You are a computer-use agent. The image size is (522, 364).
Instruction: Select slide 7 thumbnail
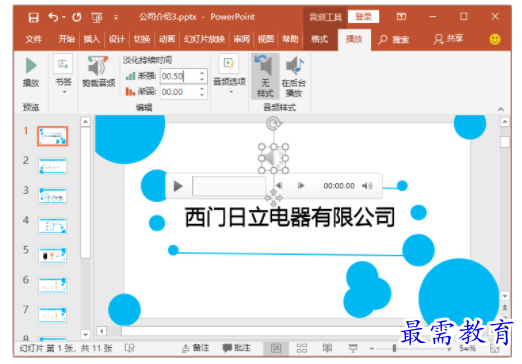click(x=53, y=315)
